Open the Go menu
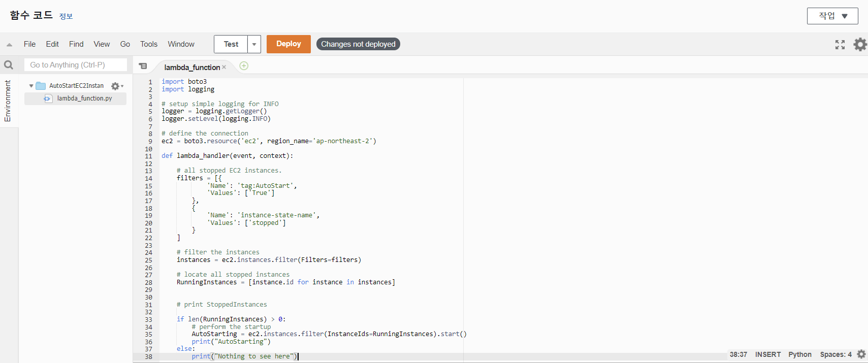 125,44
